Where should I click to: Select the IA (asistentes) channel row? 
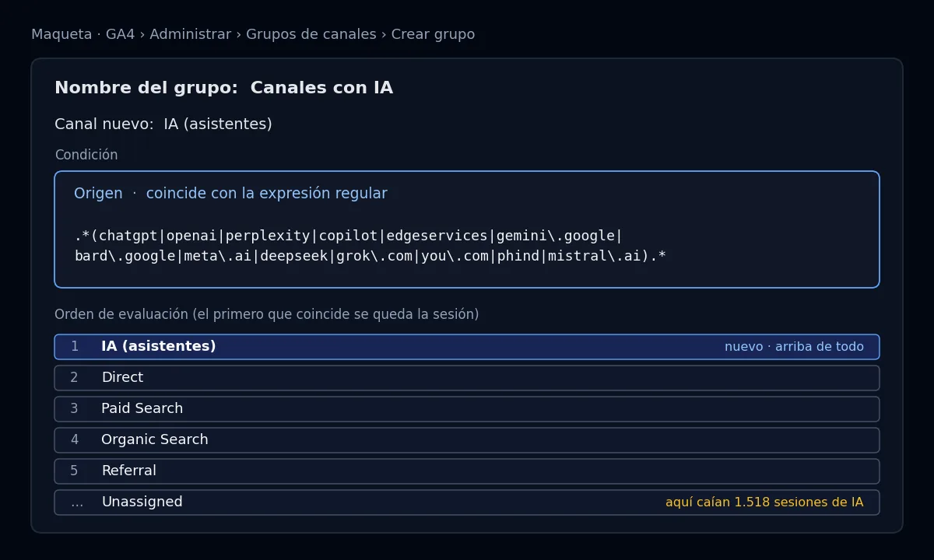point(467,347)
